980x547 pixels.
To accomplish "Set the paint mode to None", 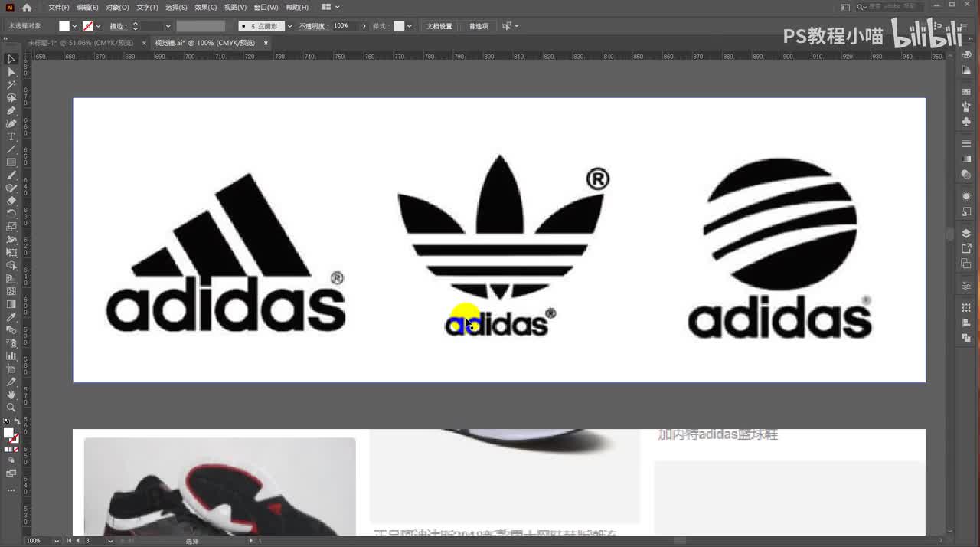I will 16,450.
